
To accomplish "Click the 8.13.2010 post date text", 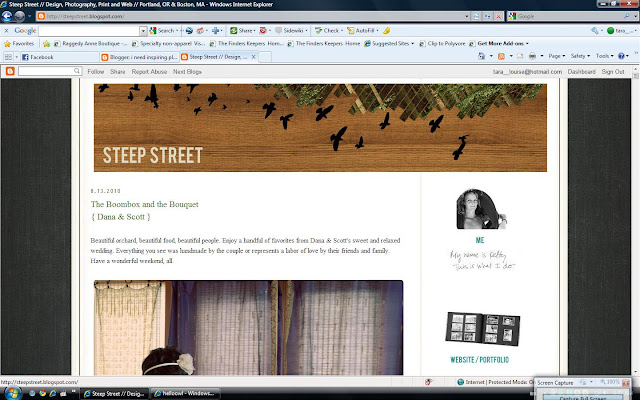I will [x=105, y=191].
